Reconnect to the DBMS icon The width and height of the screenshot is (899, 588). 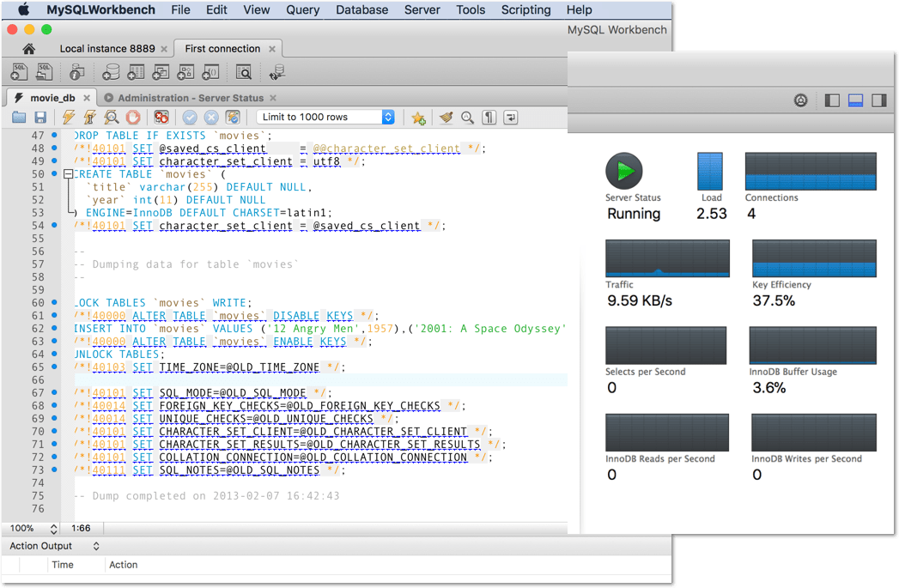click(x=277, y=71)
